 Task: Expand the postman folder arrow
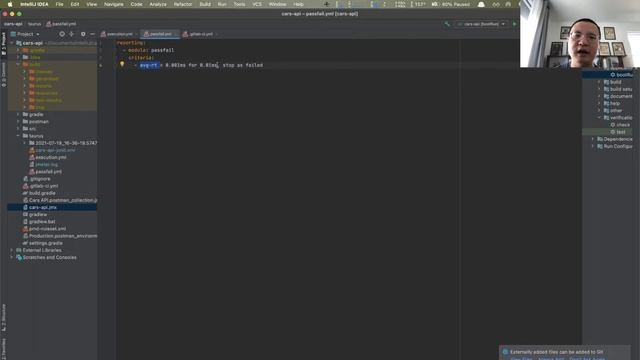coord(18,122)
